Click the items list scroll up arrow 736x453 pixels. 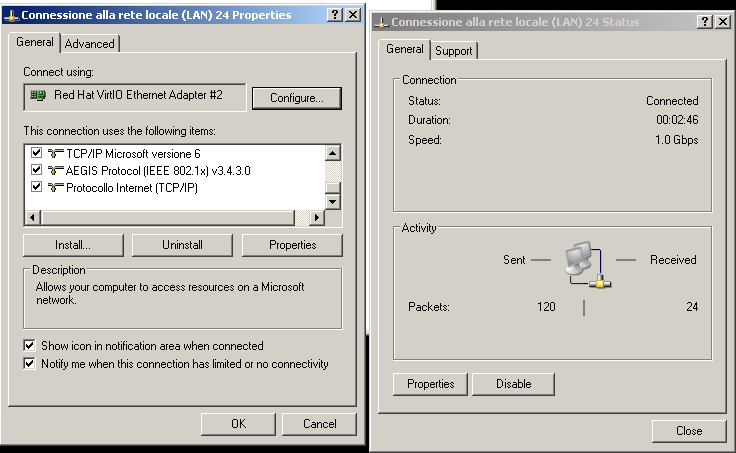(332, 153)
